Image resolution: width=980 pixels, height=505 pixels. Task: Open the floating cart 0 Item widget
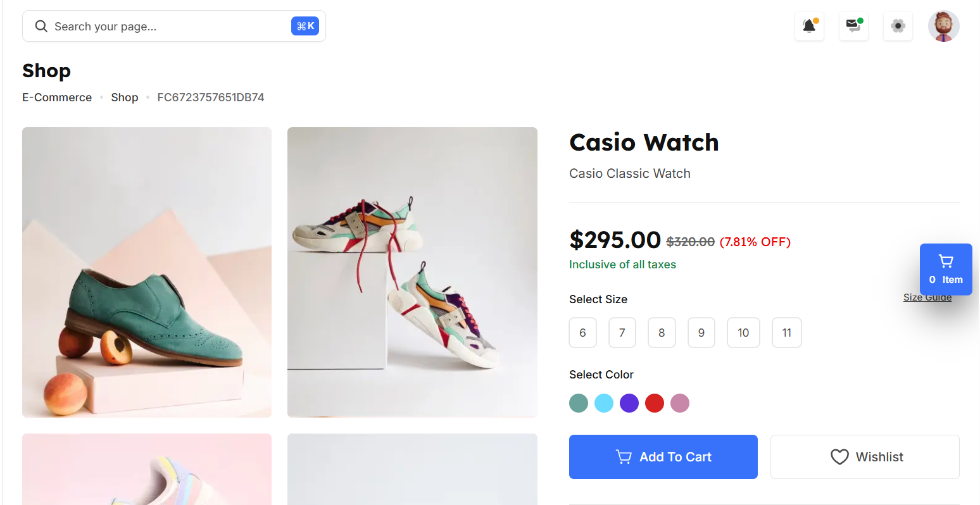946,270
